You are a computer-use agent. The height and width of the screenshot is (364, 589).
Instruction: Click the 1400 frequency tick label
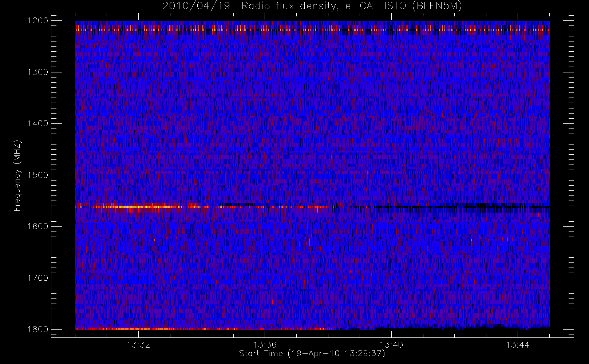38,123
